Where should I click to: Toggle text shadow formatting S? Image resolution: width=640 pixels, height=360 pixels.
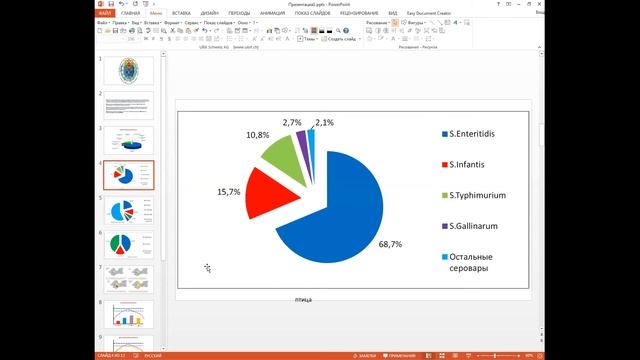169,39
